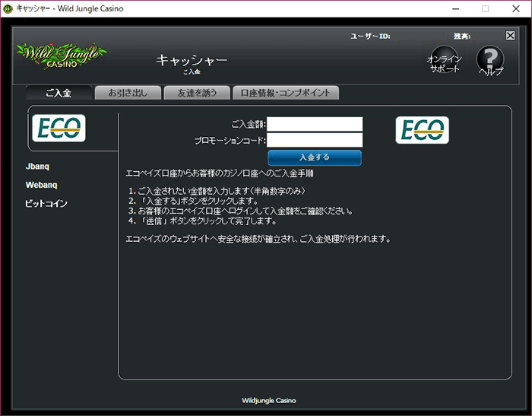This screenshot has width=532, height=416.
Task: Switch to the ご入金 tab
Action: 59,93
